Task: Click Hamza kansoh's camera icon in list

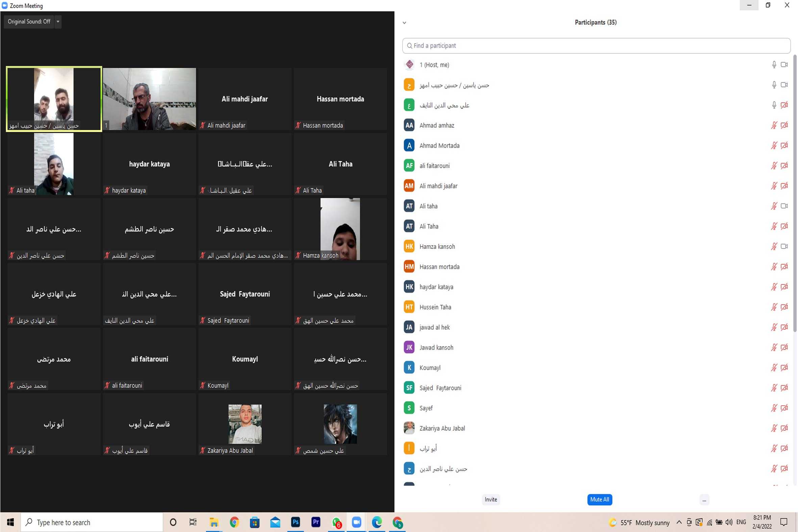Action: coord(784,246)
